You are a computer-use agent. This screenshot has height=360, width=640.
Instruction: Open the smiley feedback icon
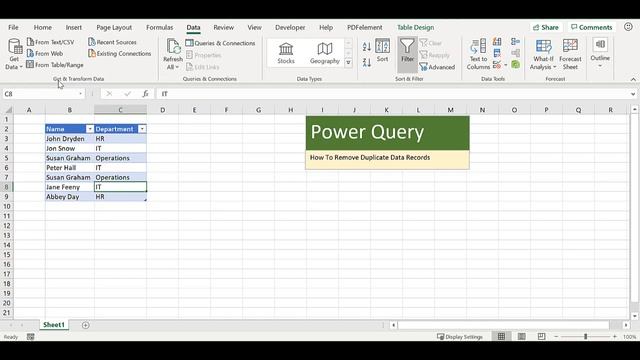click(x=628, y=27)
